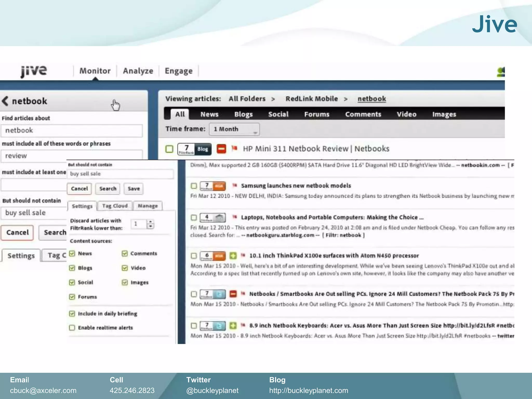
Task: Flag the Samsung launches new netbook models article
Action: coord(235,185)
